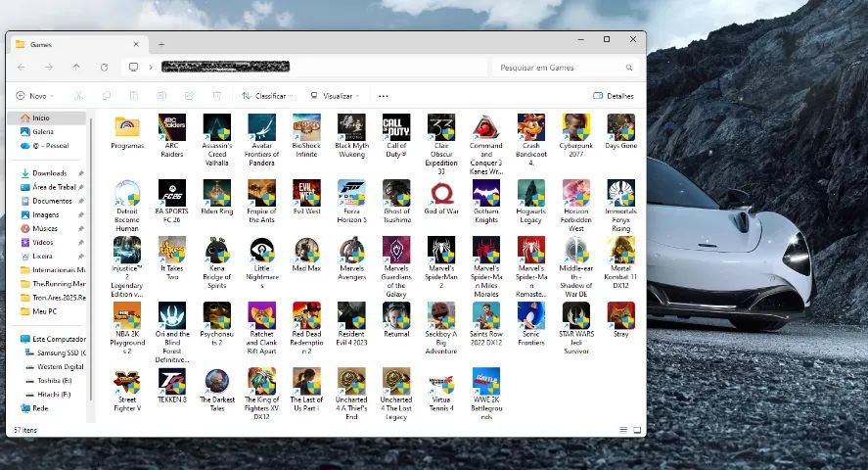Screen dimensions: 868x470
Task: Close the Games tab
Action: coord(136,44)
